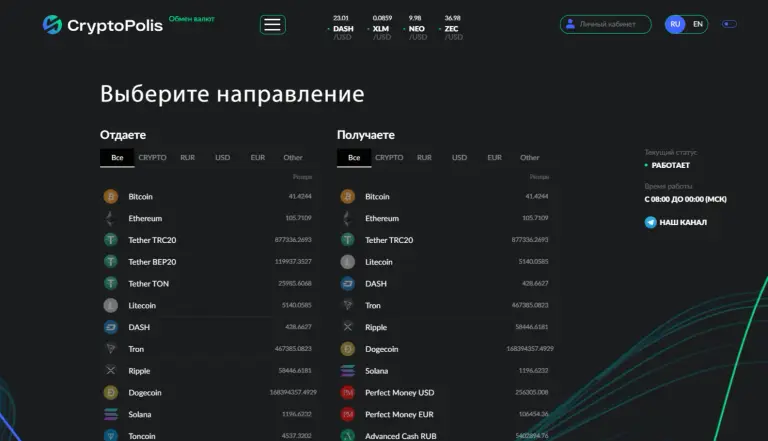The height and width of the screenshot is (441, 768).
Task: Click Litecoin icon in Отдаете list
Action: 111,305
